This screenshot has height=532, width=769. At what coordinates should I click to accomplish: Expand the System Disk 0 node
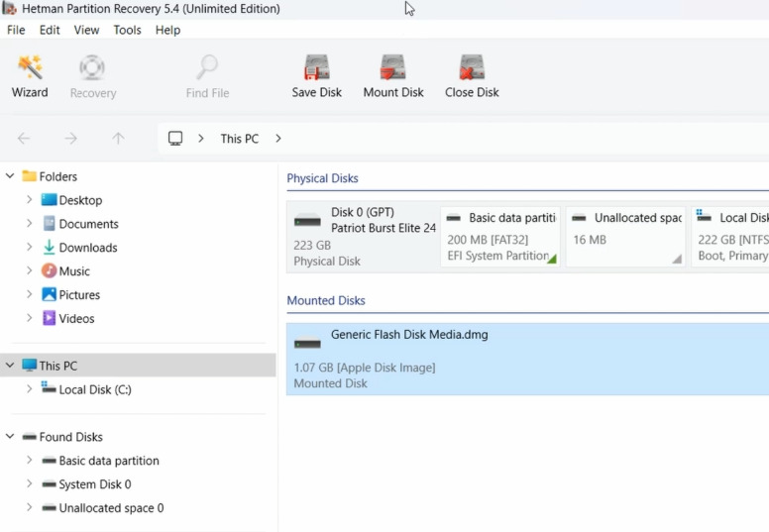[30, 483]
